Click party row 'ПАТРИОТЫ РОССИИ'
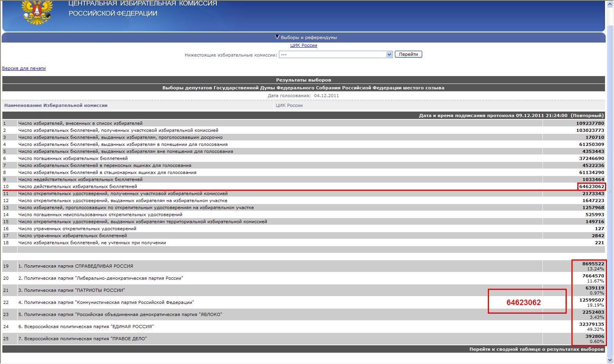 (x=303, y=290)
